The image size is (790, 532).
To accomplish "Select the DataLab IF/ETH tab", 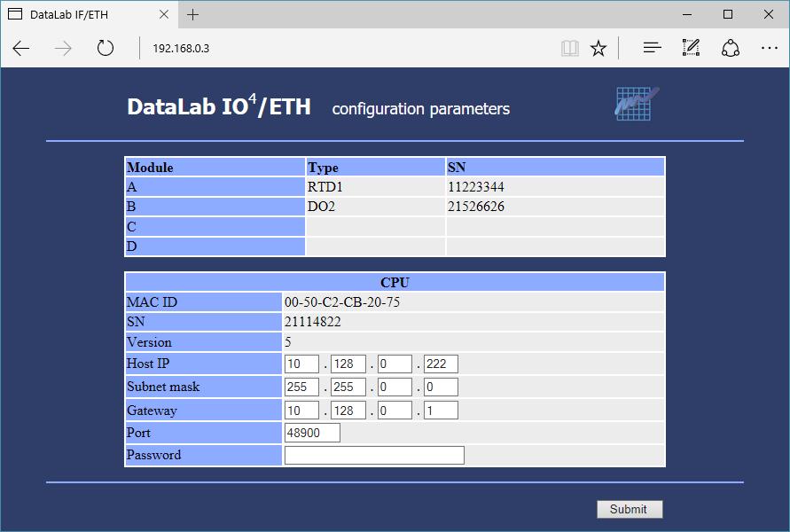I will [x=89, y=14].
